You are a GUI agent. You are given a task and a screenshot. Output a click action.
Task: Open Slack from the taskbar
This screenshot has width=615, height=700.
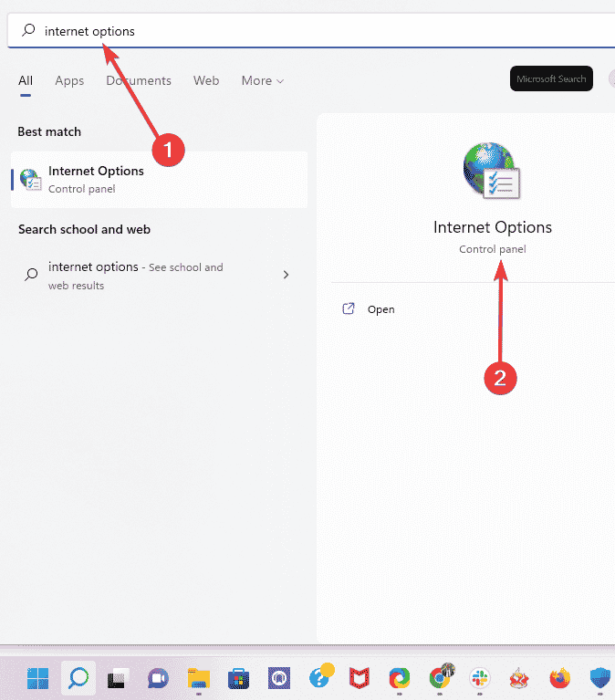pos(480,679)
